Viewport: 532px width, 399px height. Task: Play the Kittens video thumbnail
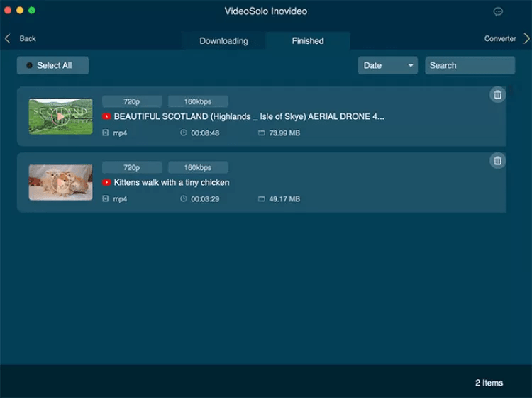pos(60,182)
